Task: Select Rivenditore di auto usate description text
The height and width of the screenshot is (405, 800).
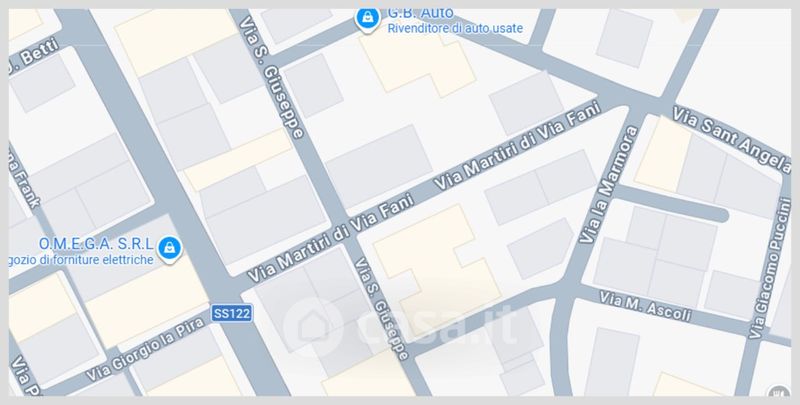Action: [x=455, y=28]
